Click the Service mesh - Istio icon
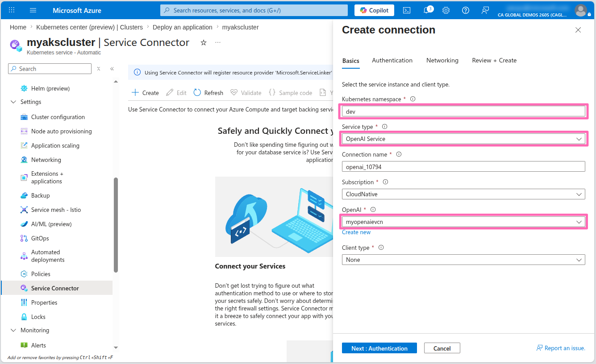 tap(24, 210)
